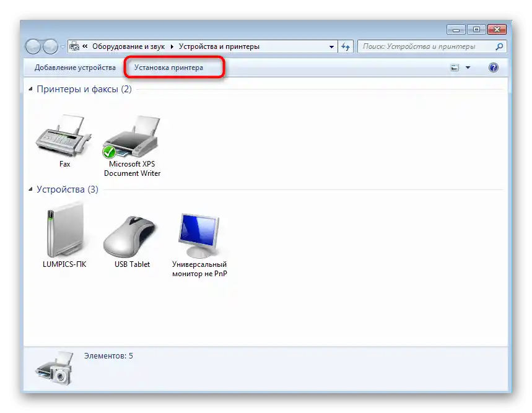Click the LUMPICS-ПК label
The width and height of the screenshot is (532, 413).
(x=64, y=264)
